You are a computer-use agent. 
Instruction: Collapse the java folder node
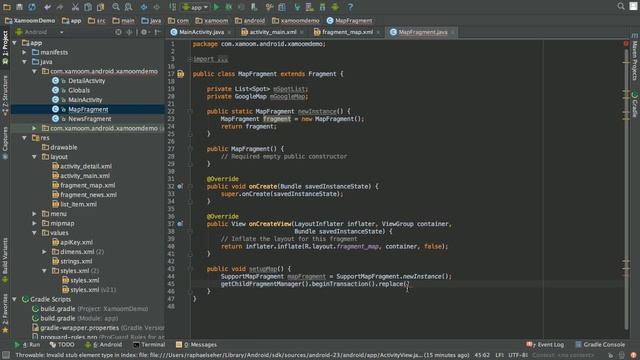pyautogui.click(x=24, y=62)
